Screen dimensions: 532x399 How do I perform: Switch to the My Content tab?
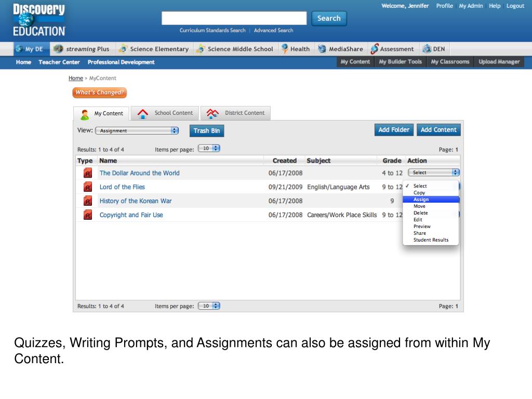(x=101, y=114)
